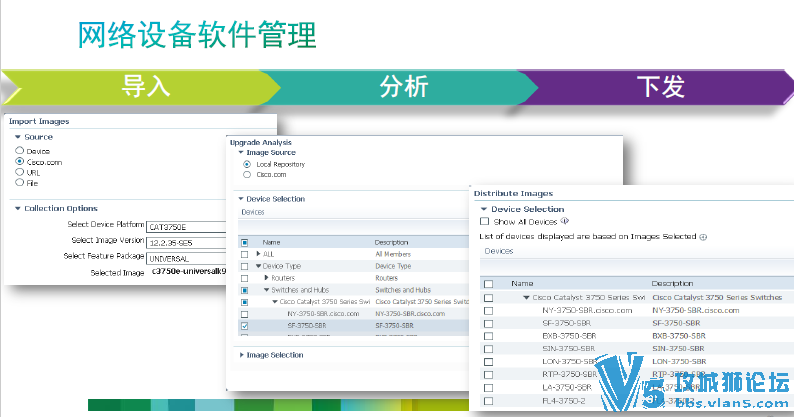Viewport: 794px width, 417px height.
Task: Toggle Device Type row checkbox
Action: click(x=245, y=266)
